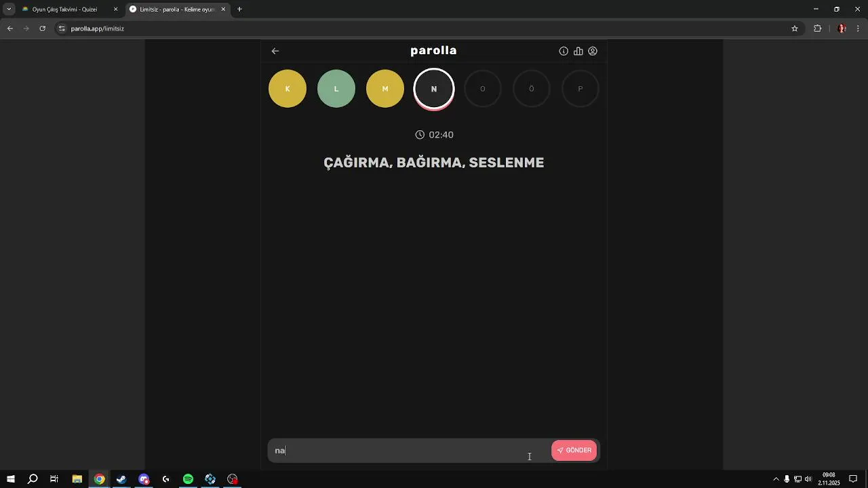Open Spotify from the taskbar
The width and height of the screenshot is (868, 488).
tap(188, 479)
